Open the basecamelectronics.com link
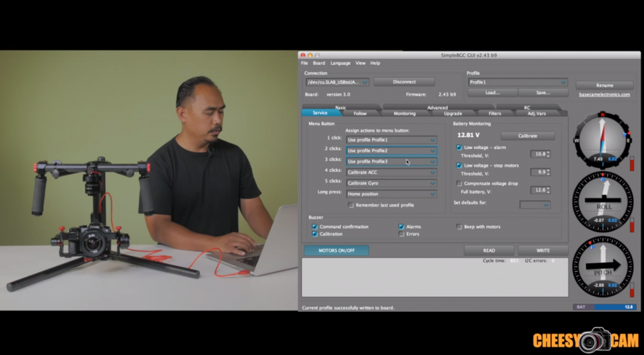644x355 pixels. click(604, 94)
